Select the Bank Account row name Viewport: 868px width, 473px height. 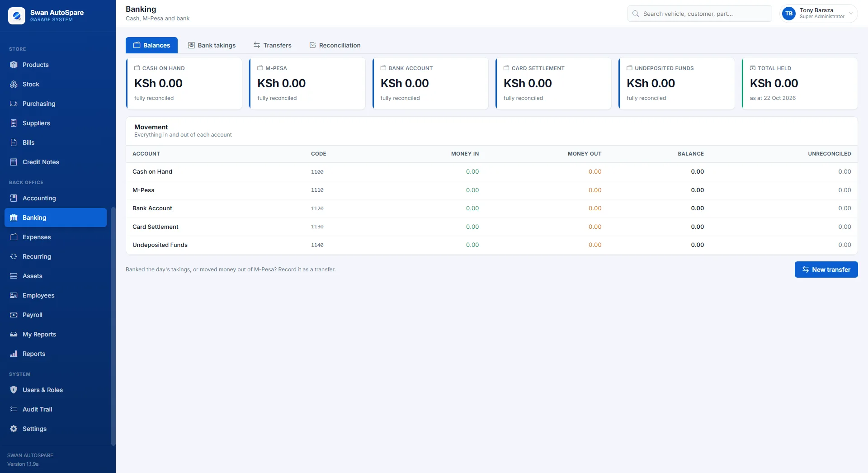(152, 208)
